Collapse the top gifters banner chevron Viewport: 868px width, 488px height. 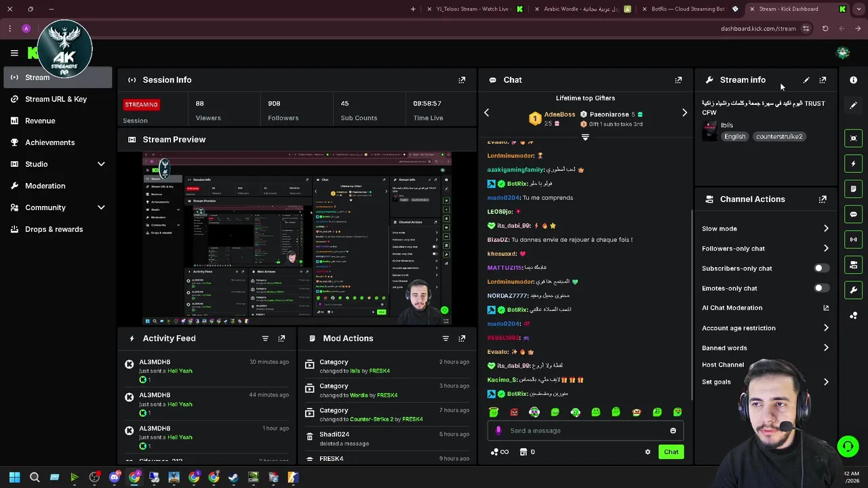(x=585, y=137)
